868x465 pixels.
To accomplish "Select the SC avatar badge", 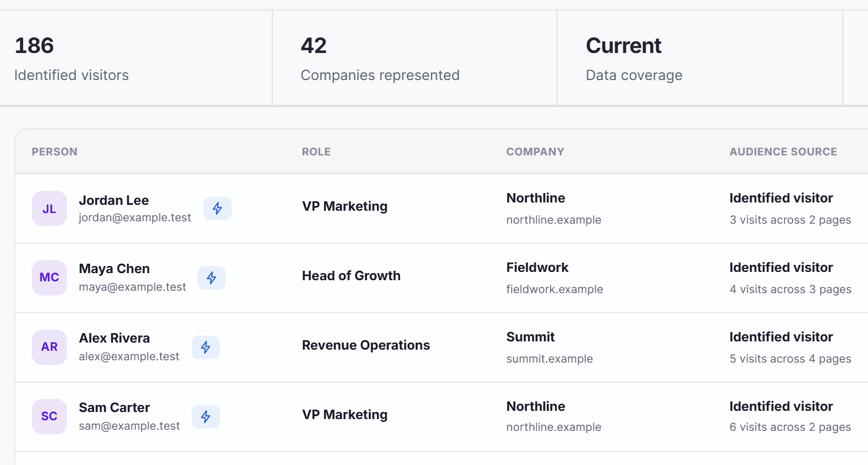I will click(x=49, y=417).
